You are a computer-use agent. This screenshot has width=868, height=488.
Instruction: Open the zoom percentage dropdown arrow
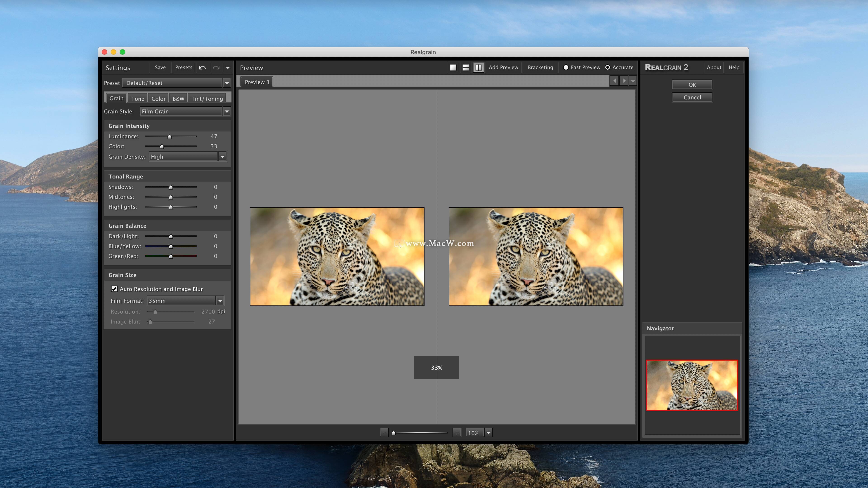pyautogui.click(x=488, y=433)
